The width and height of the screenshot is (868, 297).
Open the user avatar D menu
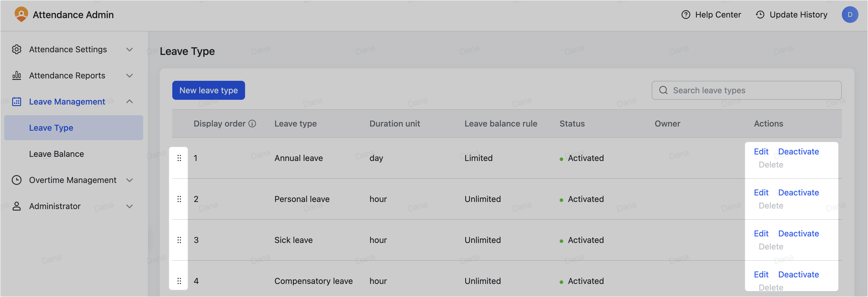(x=850, y=15)
